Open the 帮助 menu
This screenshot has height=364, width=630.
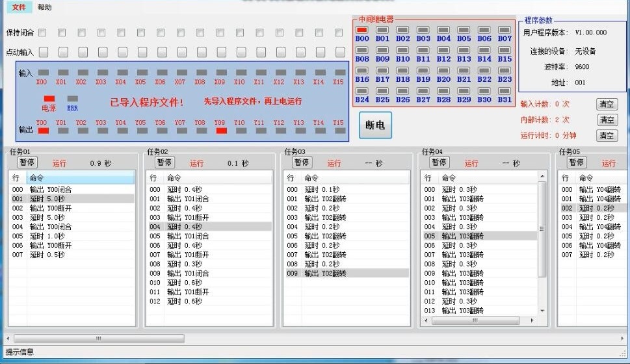click(45, 7)
